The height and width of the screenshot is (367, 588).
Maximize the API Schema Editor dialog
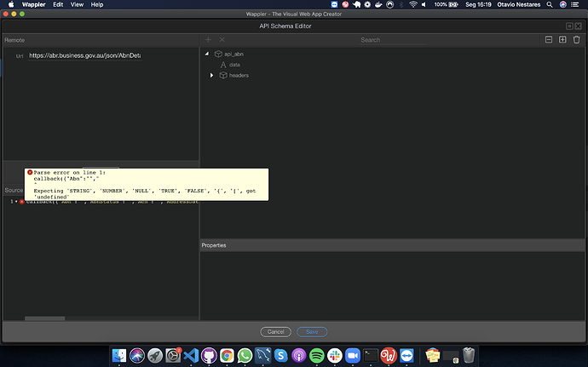click(569, 26)
